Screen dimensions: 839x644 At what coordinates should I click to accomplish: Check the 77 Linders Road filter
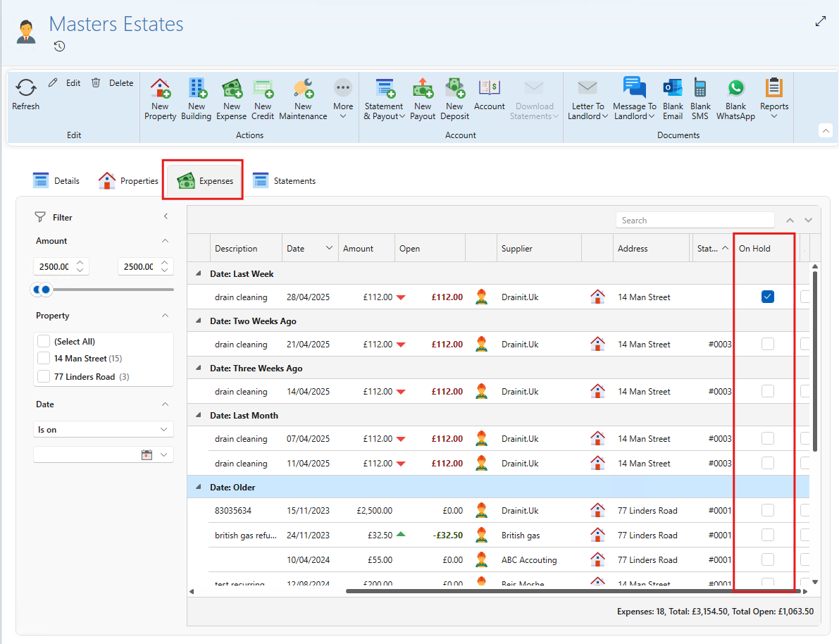tap(44, 377)
